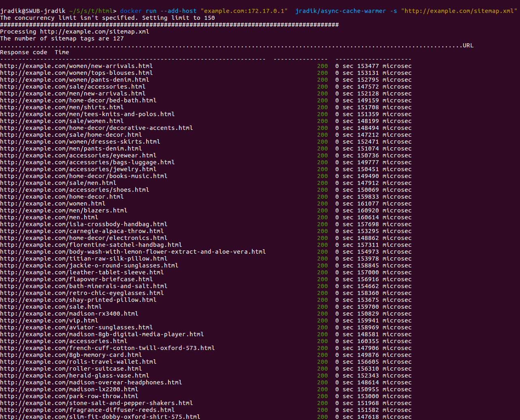Click the http://example.com/accessories.html URL
The height and width of the screenshot is (420, 520).
coord(64,341)
